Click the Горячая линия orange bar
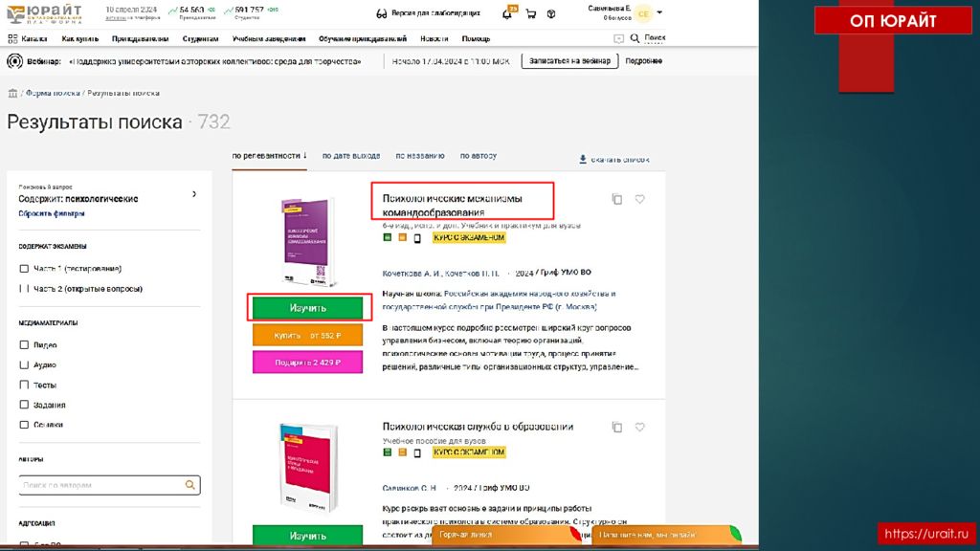The height and width of the screenshot is (551, 980). point(507,535)
